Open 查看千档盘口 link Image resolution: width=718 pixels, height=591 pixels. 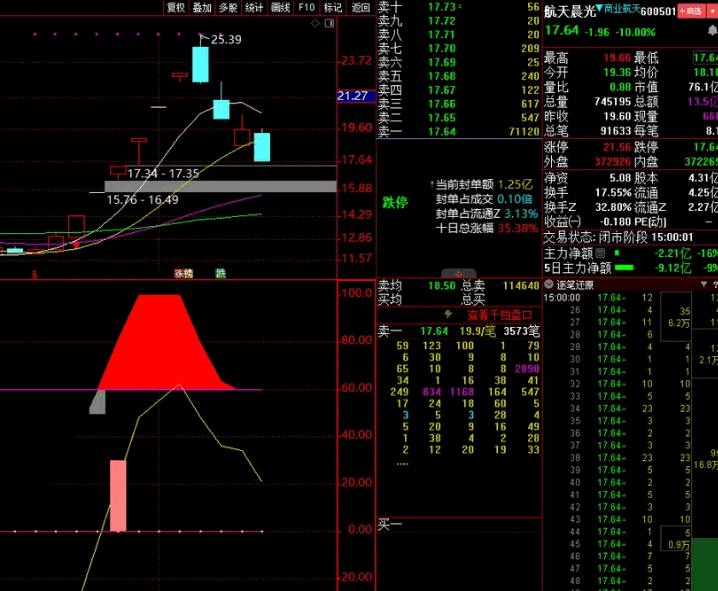[x=500, y=315]
